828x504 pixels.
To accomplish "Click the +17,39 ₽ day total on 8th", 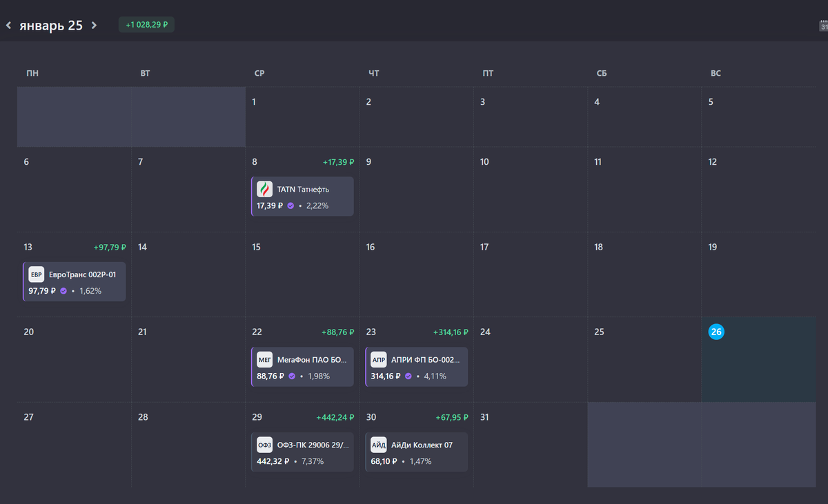I will tap(338, 162).
